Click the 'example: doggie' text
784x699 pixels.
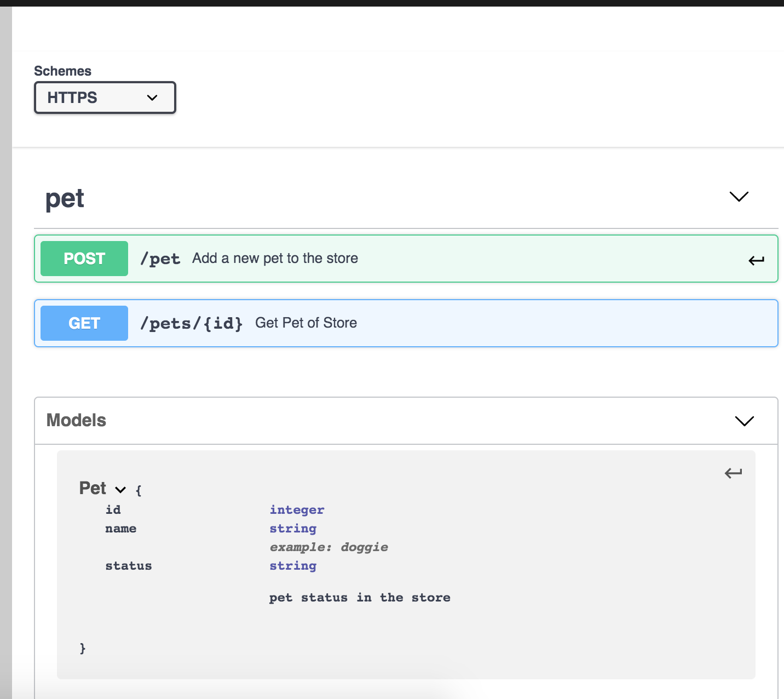[328, 547]
